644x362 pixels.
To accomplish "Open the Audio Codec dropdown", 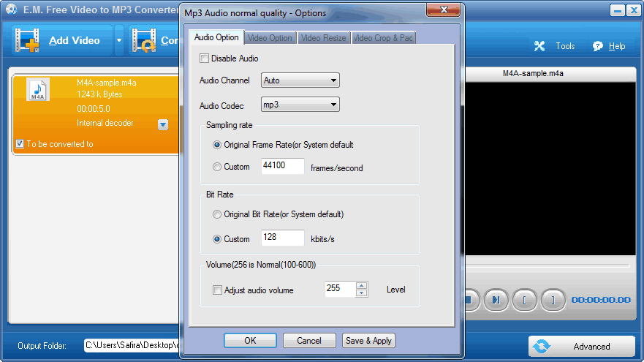I will point(300,105).
